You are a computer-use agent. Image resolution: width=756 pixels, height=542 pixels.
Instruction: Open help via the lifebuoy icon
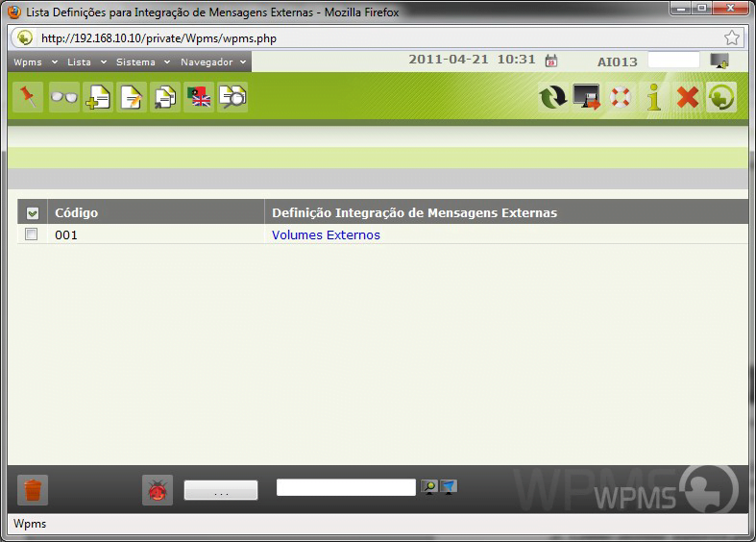point(620,97)
